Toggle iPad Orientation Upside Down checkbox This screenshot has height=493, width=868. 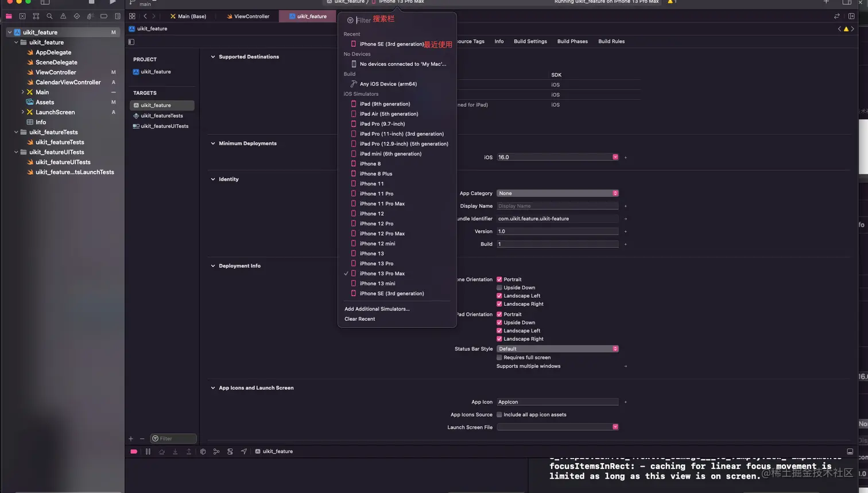[x=499, y=323]
